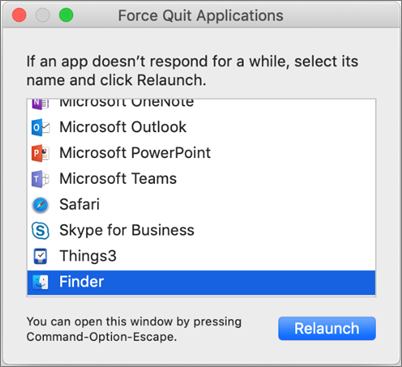
Task: Click the Skype for Business icon
Action: (40, 230)
